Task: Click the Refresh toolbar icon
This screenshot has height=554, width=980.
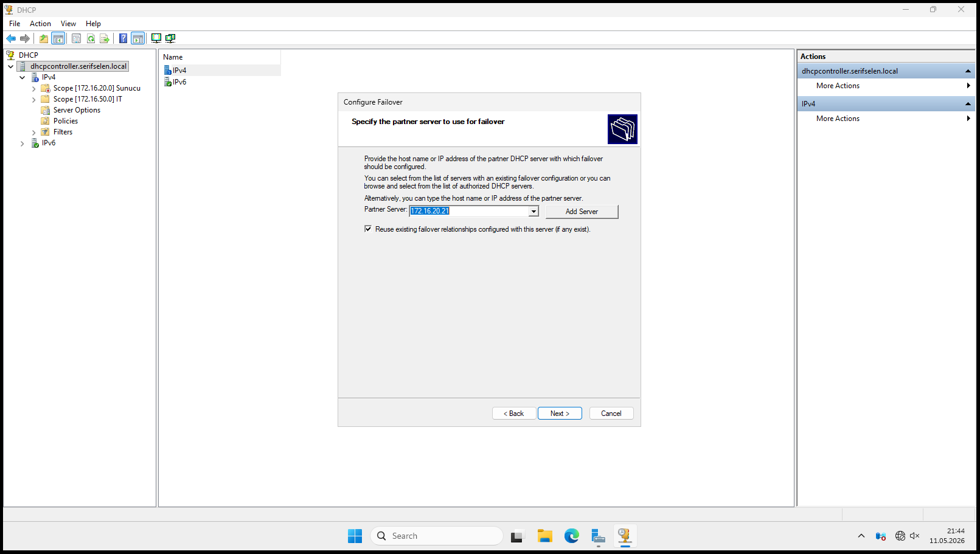Action: [91, 38]
